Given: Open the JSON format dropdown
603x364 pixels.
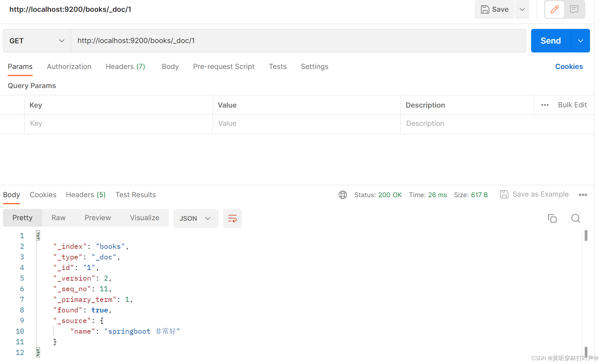Looking at the screenshot, I should point(196,218).
